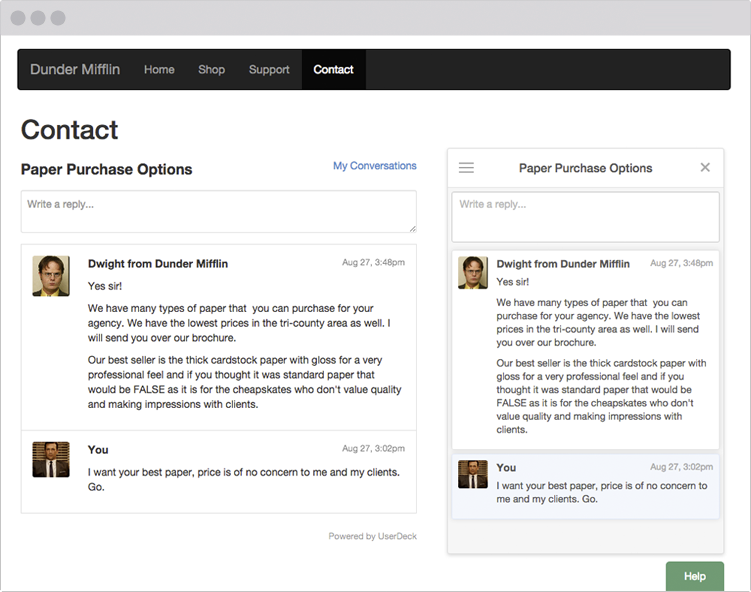The image size is (751, 592).
Task: Click the "Aug 27, 3:48pm" timestamp on main page
Action: 373,262
